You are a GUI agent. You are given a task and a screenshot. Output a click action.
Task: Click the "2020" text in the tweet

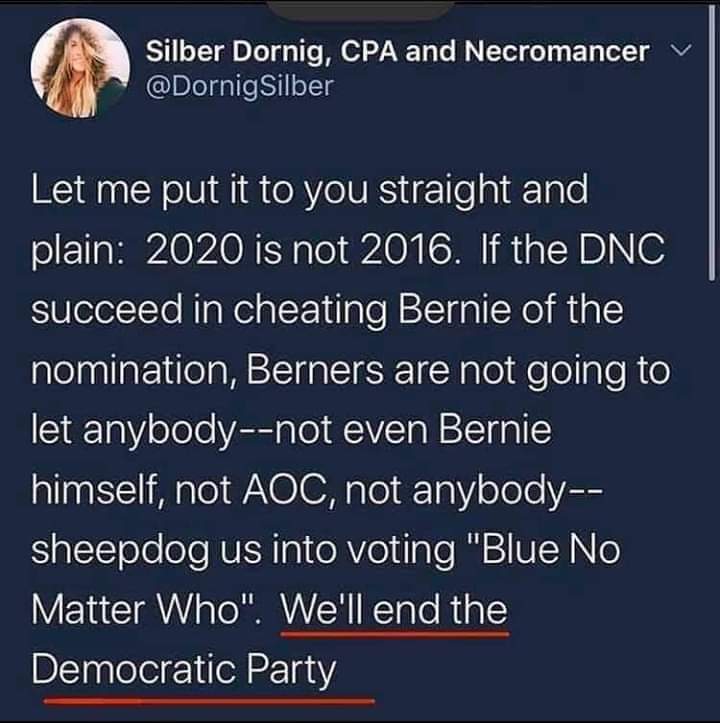(195, 250)
